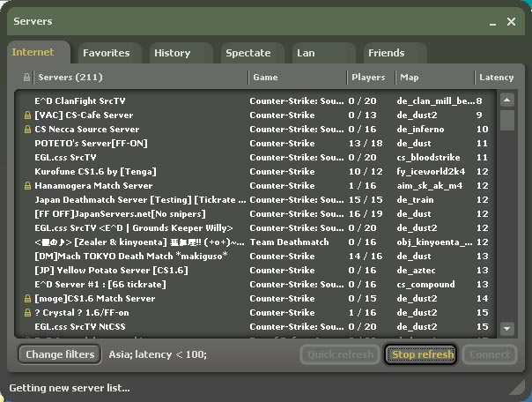Click the obj_kinyoenta_... map cell
This screenshot has height=402, width=532.
[x=434, y=242]
